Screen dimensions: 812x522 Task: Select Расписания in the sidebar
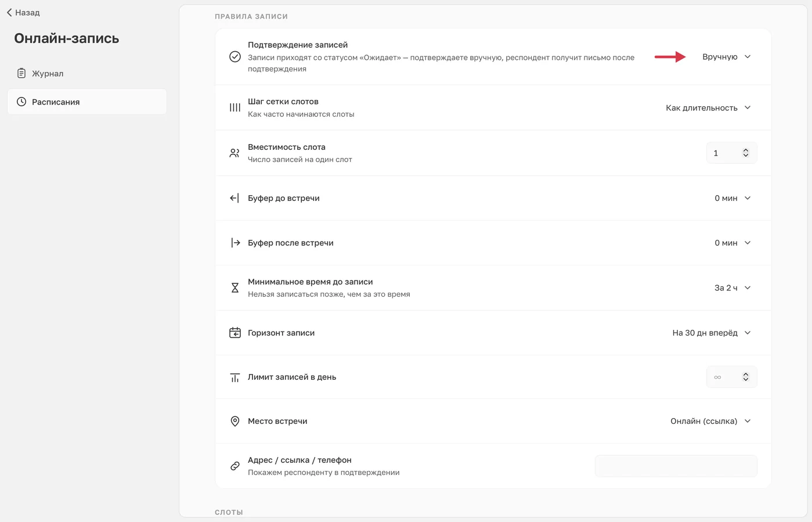(x=87, y=102)
